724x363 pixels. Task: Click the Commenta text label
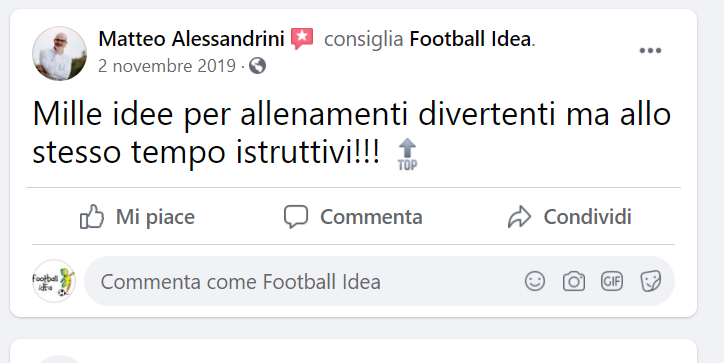point(371,217)
